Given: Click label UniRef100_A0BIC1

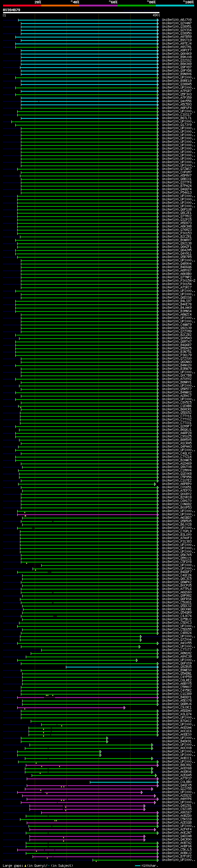Looking at the screenshot, I should (177, 758).
